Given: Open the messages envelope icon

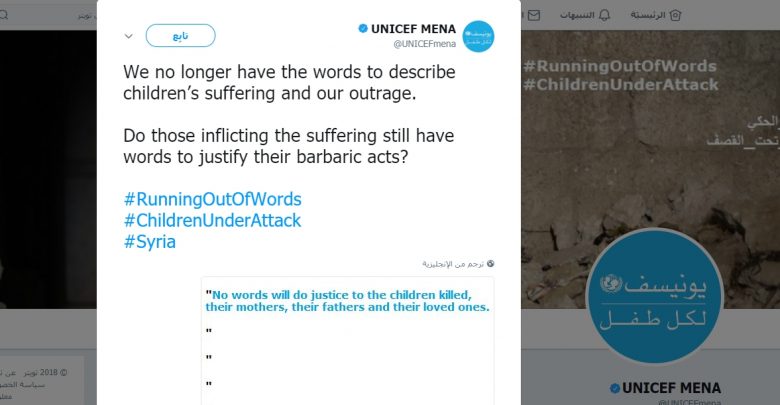Looking at the screenshot, I should click(533, 15).
